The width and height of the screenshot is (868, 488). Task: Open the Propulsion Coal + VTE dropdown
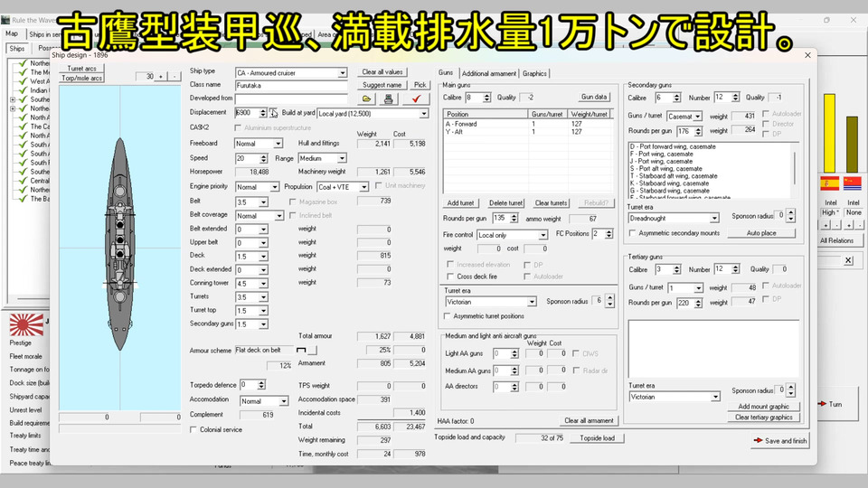point(364,187)
